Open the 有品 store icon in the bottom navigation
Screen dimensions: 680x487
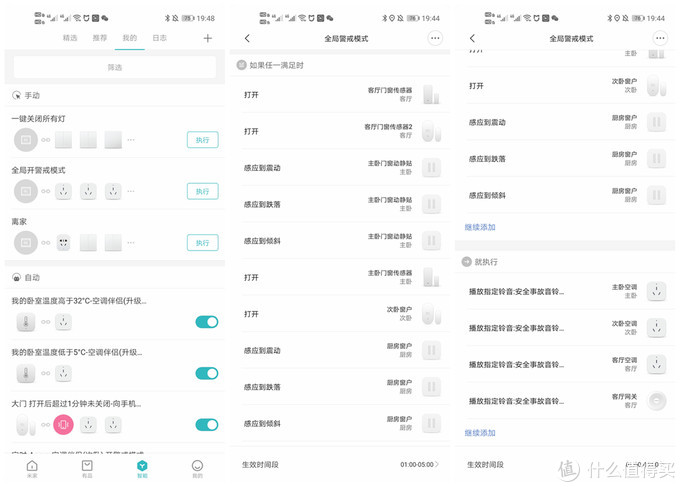(x=87, y=468)
